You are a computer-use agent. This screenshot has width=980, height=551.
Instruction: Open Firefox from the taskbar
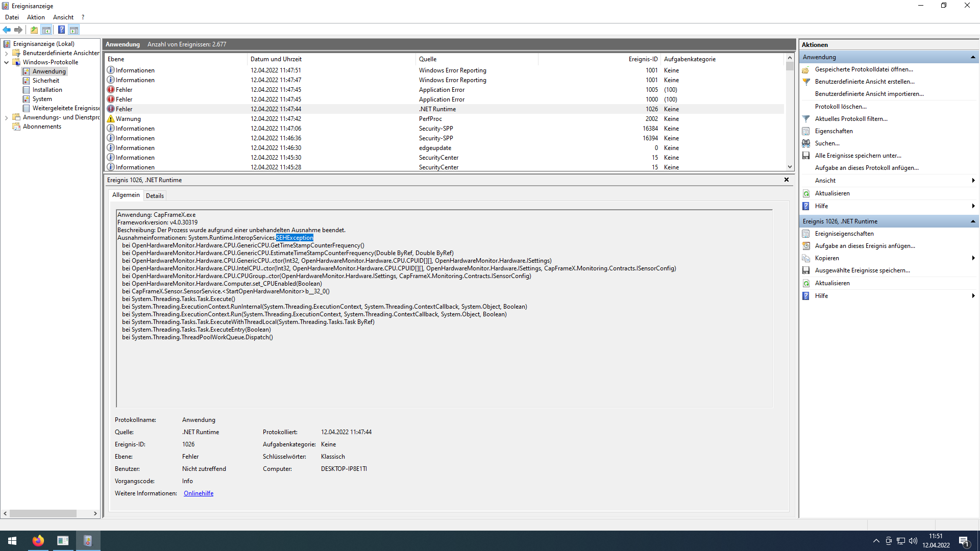pos(38,541)
